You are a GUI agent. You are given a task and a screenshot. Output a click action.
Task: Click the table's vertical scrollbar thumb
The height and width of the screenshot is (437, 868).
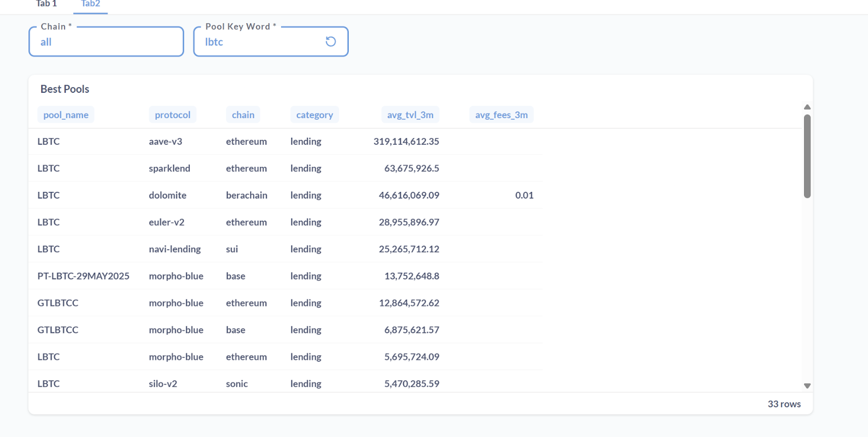pos(807,156)
